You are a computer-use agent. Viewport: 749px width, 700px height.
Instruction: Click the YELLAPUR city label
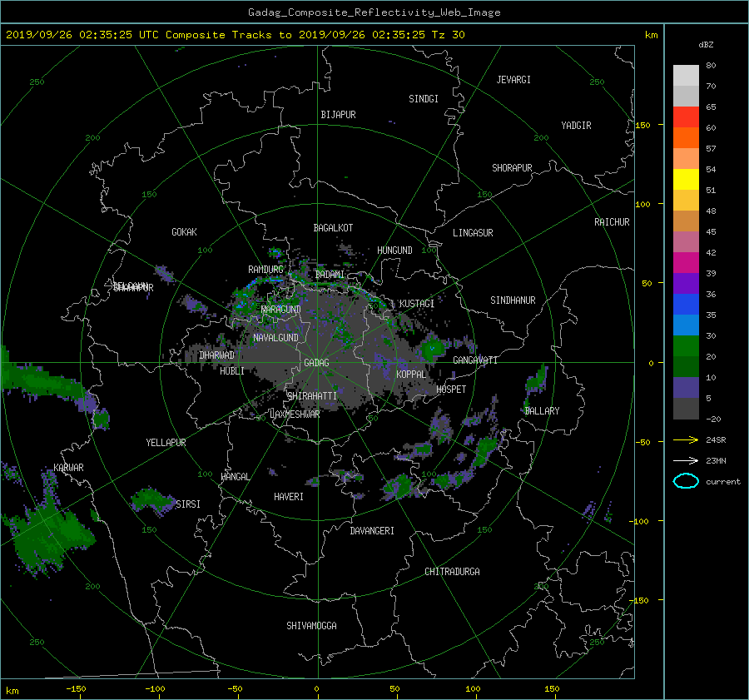166,443
